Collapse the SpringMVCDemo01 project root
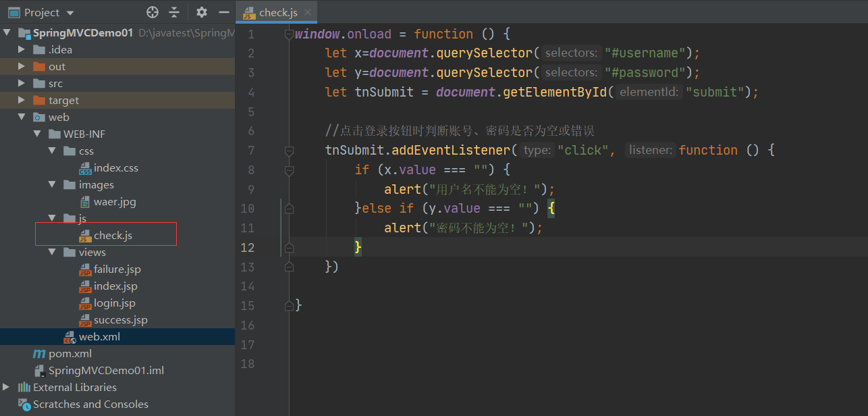 coord(6,32)
